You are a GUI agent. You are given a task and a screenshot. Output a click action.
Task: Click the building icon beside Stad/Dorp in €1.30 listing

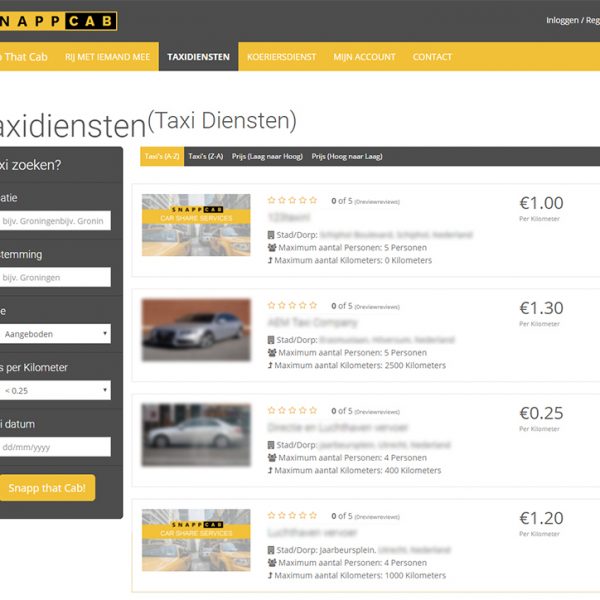(x=271, y=340)
